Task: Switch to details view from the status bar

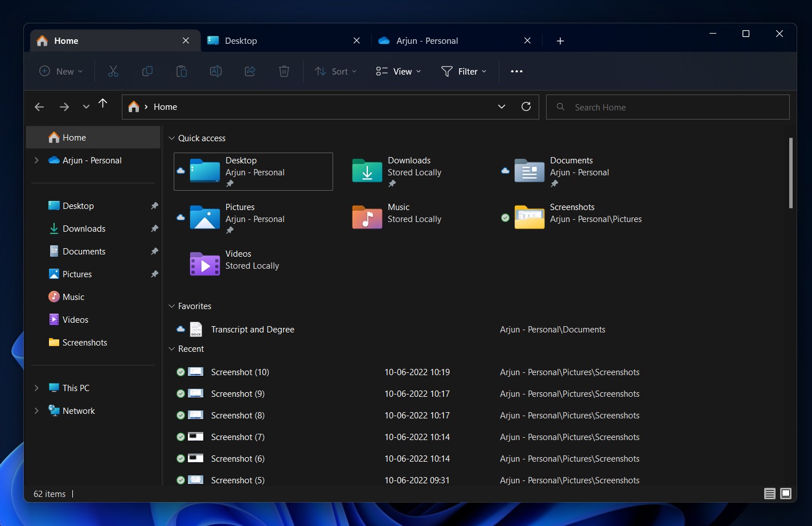Action: (769, 494)
